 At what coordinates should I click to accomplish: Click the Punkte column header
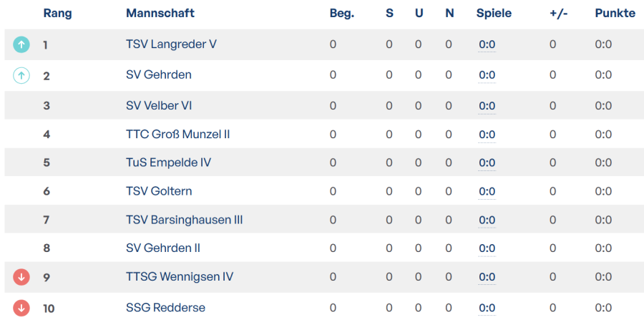coord(615,13)
